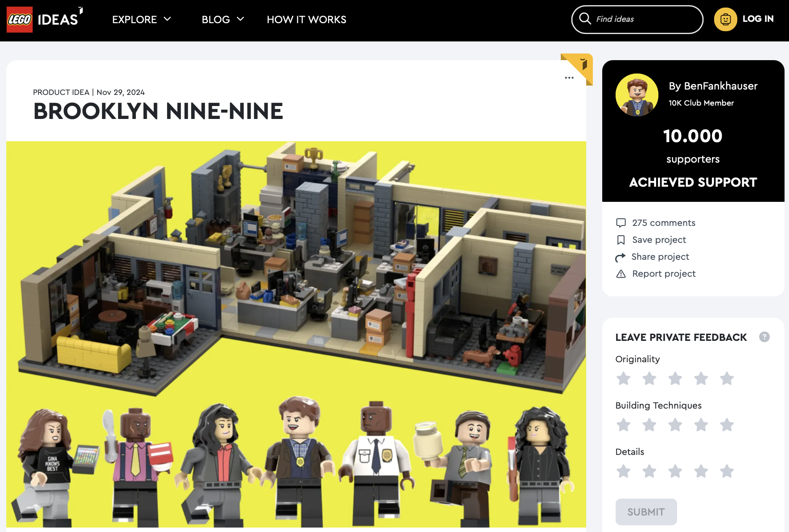
Task: Rate Originality three stars
Action: 675,379
